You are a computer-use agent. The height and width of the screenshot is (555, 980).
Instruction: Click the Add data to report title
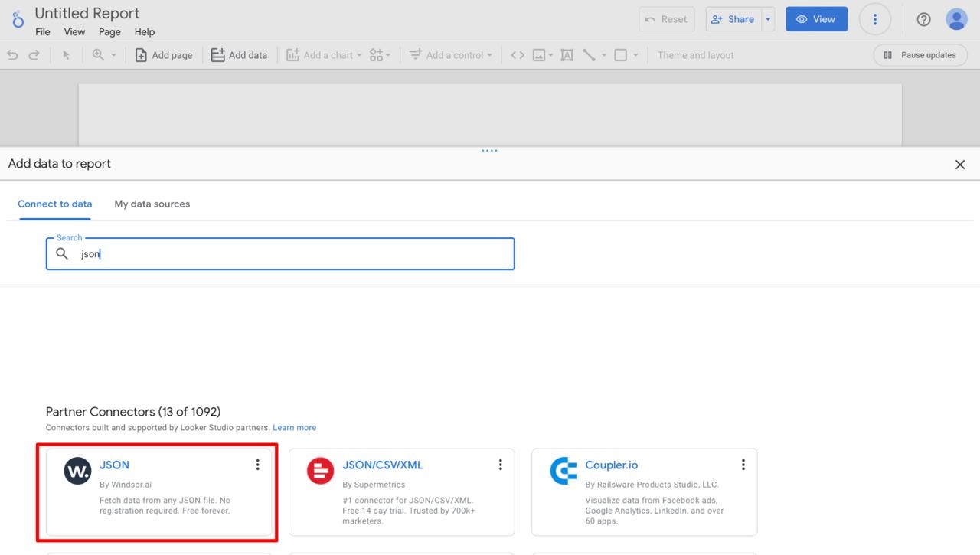(x=60, y=164)
